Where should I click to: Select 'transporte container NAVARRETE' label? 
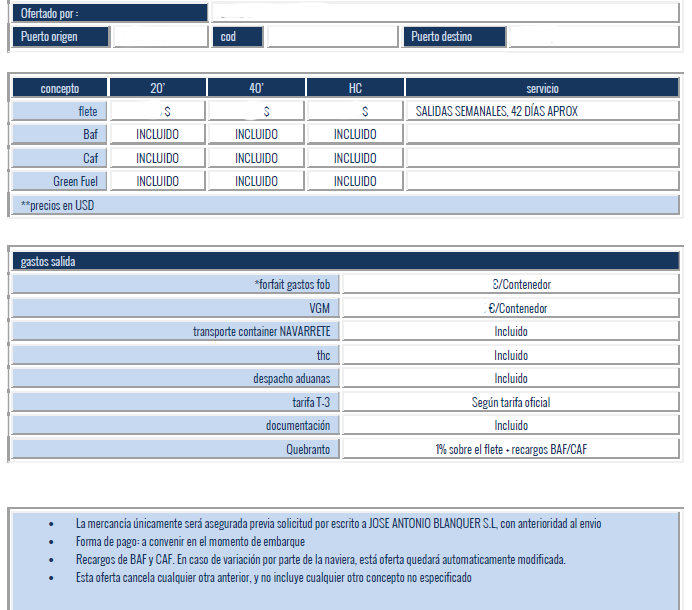[176, 331]
